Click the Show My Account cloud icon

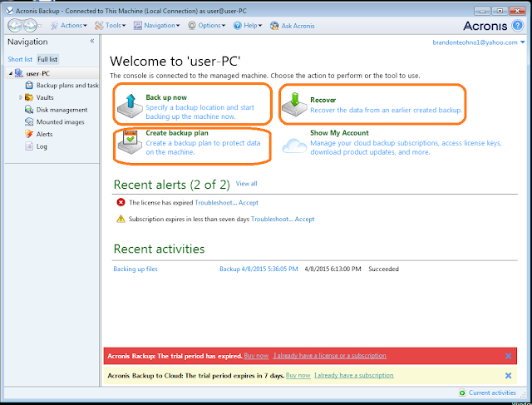point(294,146)
